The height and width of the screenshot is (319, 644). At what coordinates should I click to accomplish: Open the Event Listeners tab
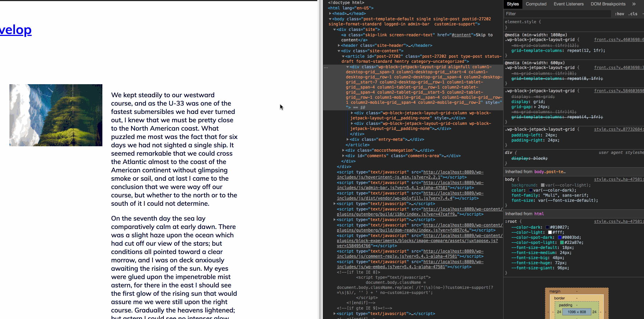tap(568, 4)
